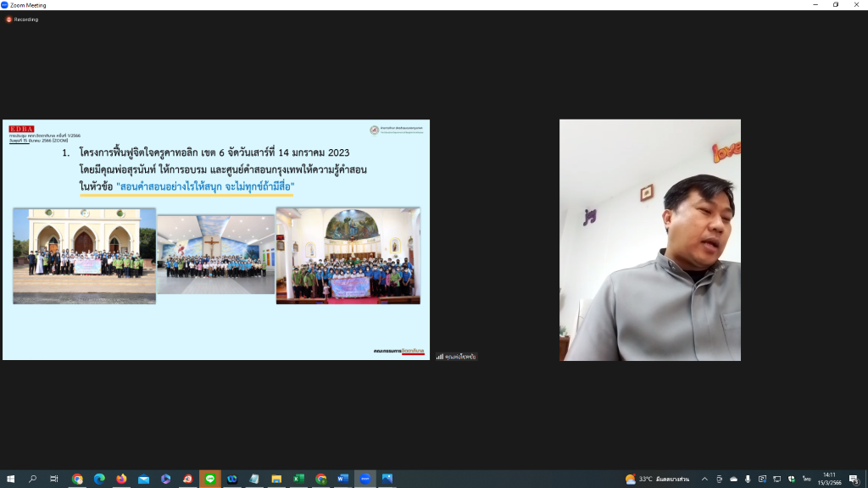
Task: Click the presenter name label under slide
Action: click(x=456, y=357)
